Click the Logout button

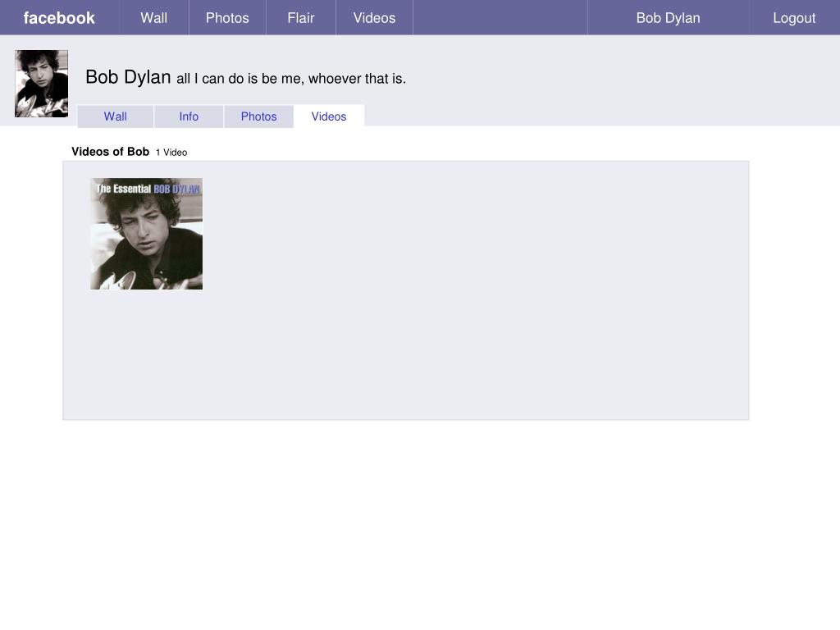click(794, 18)
